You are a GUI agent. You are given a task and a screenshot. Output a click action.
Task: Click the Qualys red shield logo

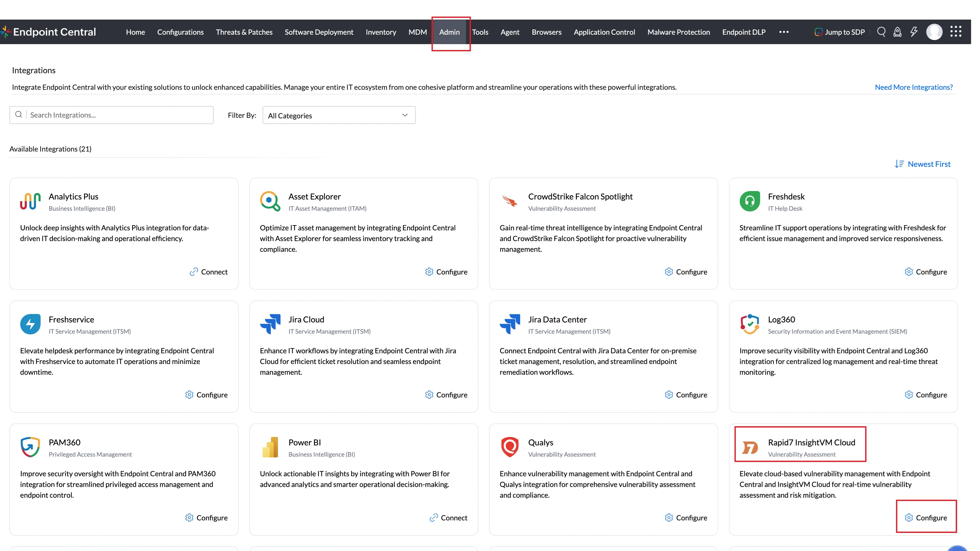(510, 447)
